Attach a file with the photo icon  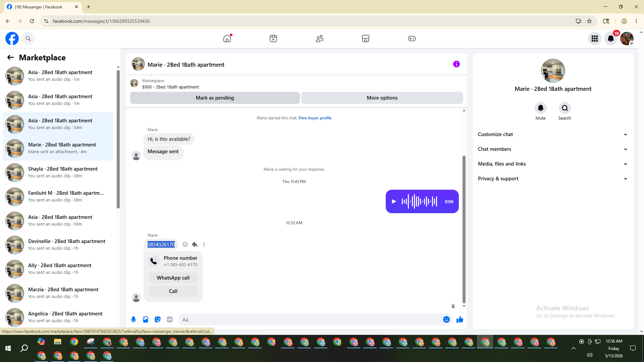[x=146, y=319]
